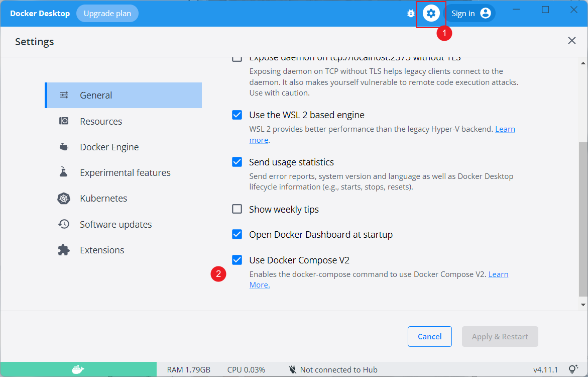This screenshot has height=377, width=588.
Task: Open the Kubernetes settings section
Action: (124, 198)
